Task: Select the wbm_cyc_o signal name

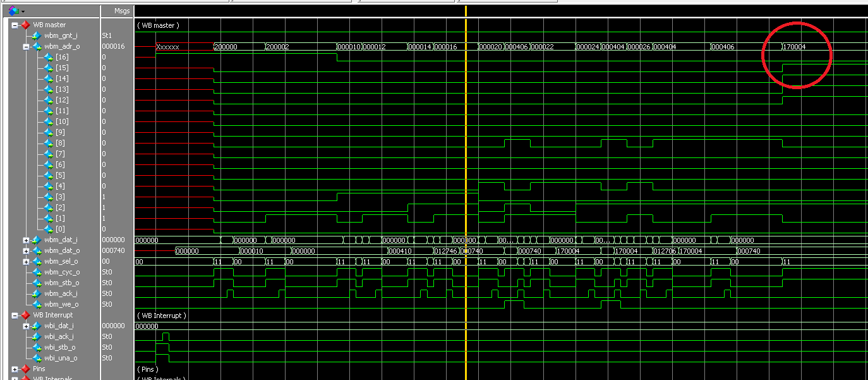Action: point(61,272)
